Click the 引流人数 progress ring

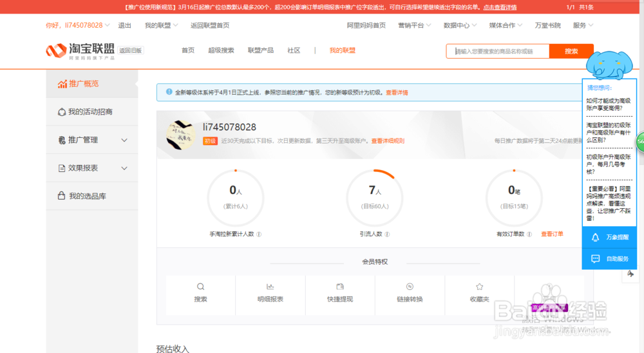375,198
